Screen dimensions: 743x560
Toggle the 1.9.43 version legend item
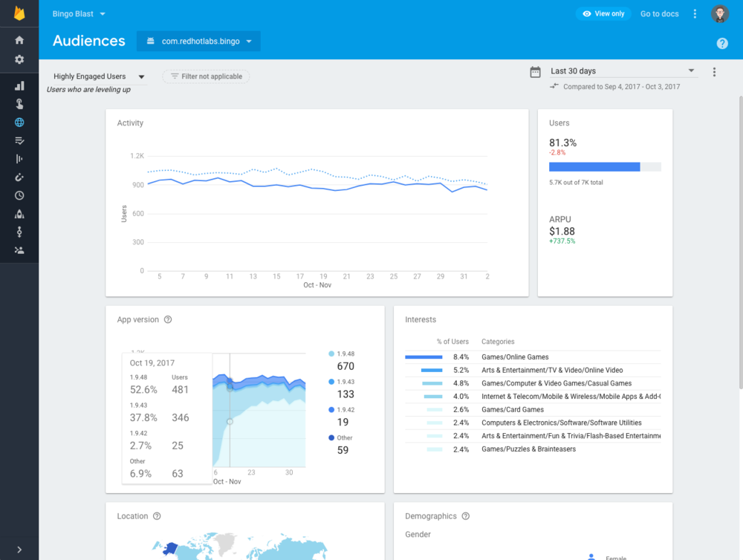point(342,382)
